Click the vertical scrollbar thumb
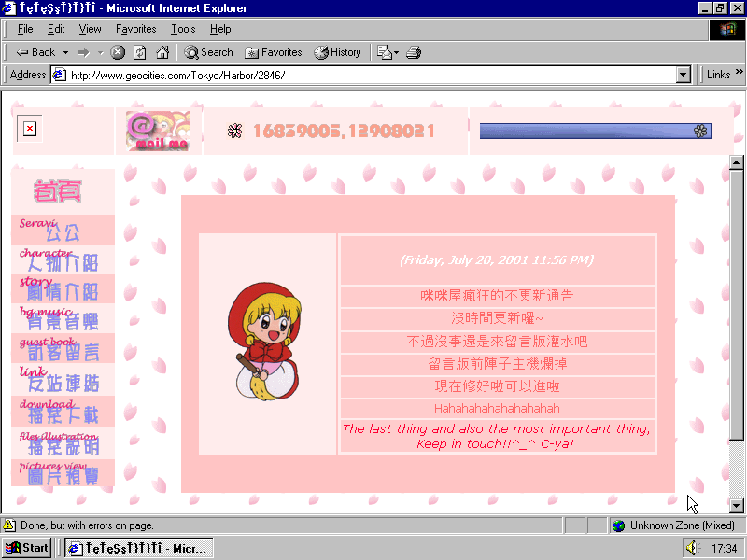This screenshot has width=747, height=560. pyautogui.click(x=736, y=305)
